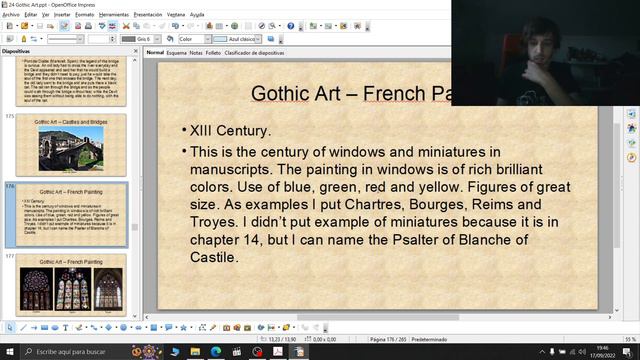Expand the Stars shapes dropdown arrow
Screen dimensions: 640x360
[x=191, y=327]
